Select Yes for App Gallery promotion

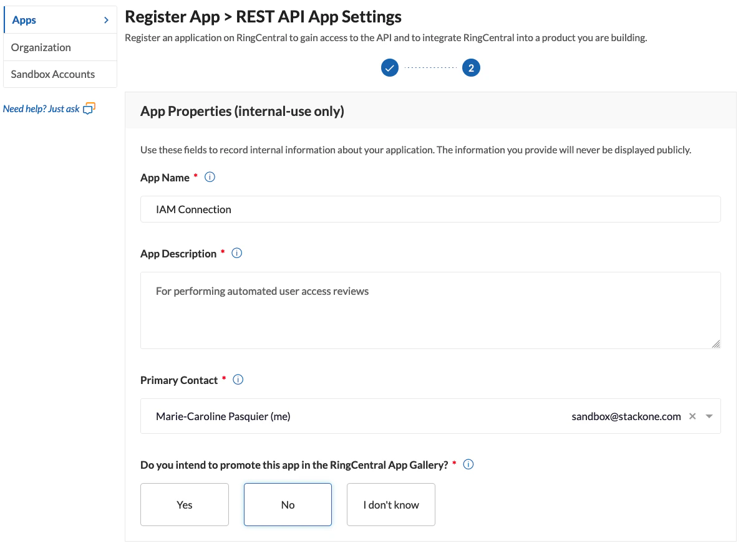pos(184,504)
